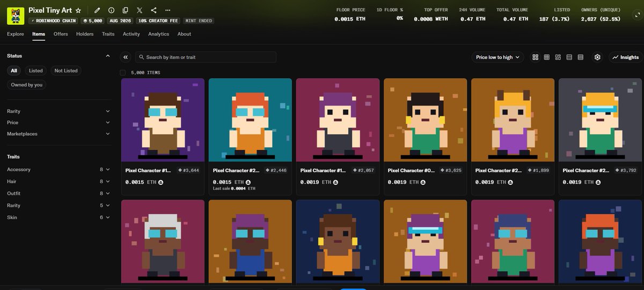Select the two-row list view icon
The image size is (644, 290).
pos(569,57)
